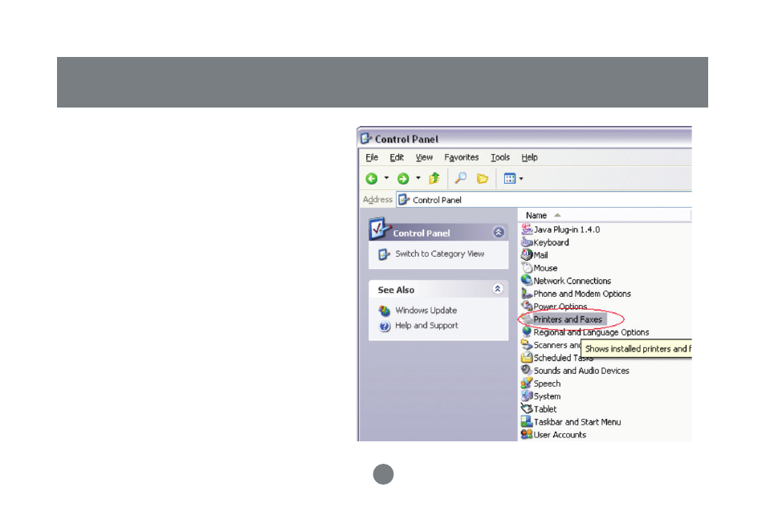
Task: Open Help and Support link
Action: (x=426, y=326)
